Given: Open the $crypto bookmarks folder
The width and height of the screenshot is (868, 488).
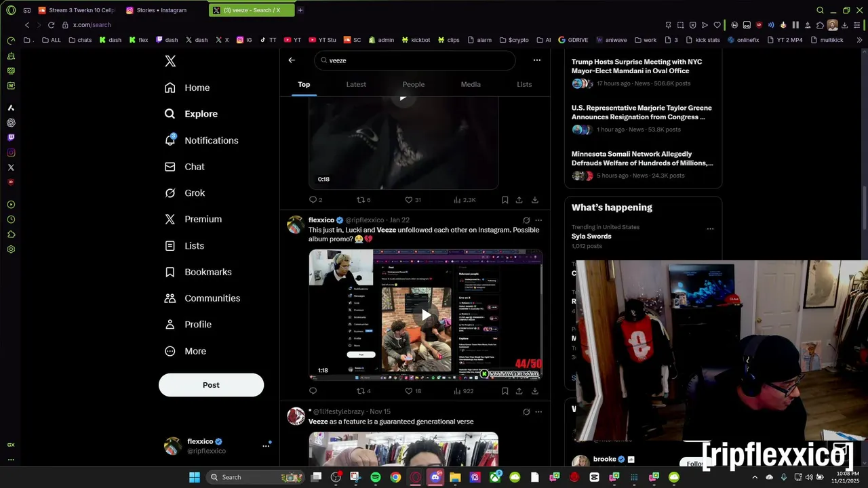Looking at the screenshot, I should coord(513,40).
